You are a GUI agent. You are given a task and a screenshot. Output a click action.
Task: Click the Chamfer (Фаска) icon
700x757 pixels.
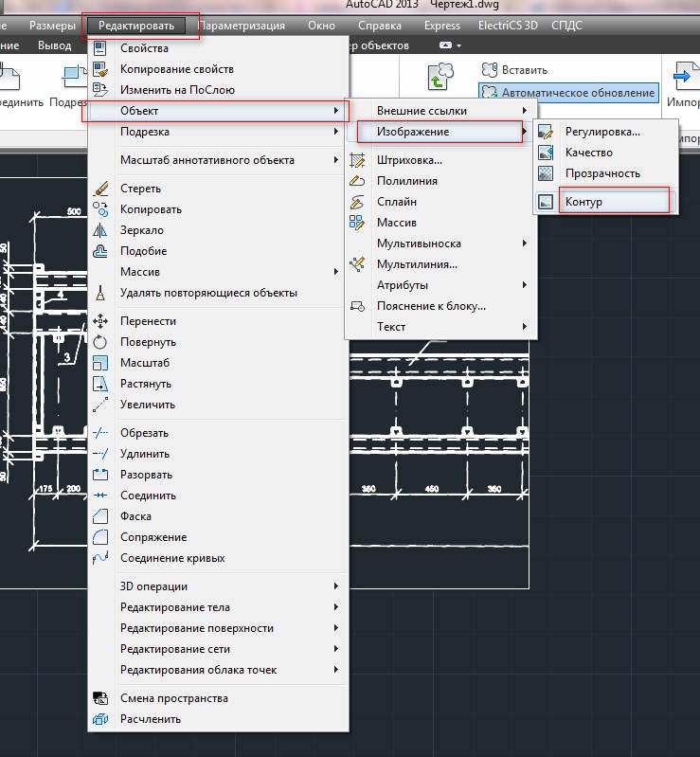pos(101,516)
